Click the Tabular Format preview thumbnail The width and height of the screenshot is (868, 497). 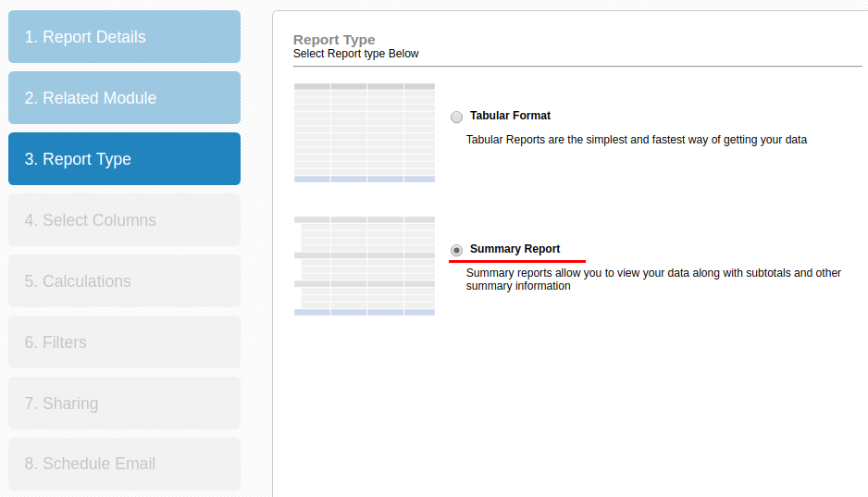click(x=364, y=132)
